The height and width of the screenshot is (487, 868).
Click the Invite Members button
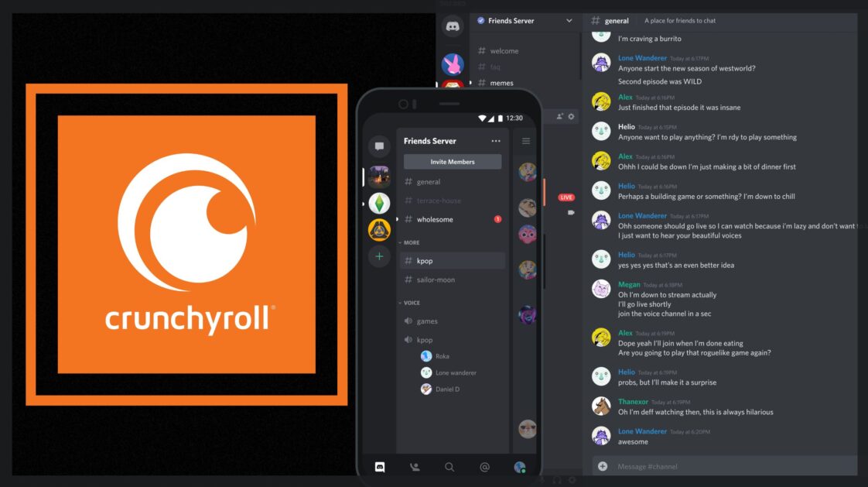point(453,160)
